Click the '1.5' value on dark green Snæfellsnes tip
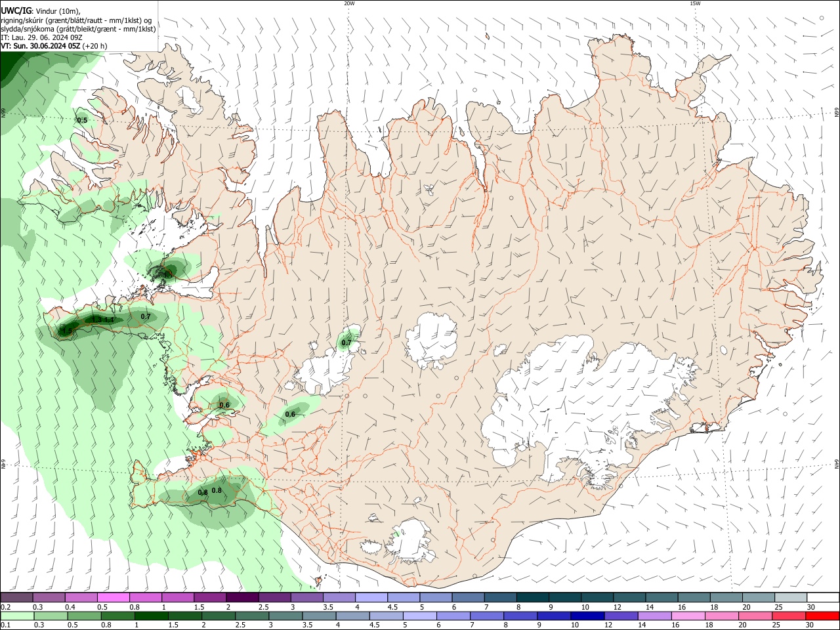840x630 pixels. (x=66, y=331)
